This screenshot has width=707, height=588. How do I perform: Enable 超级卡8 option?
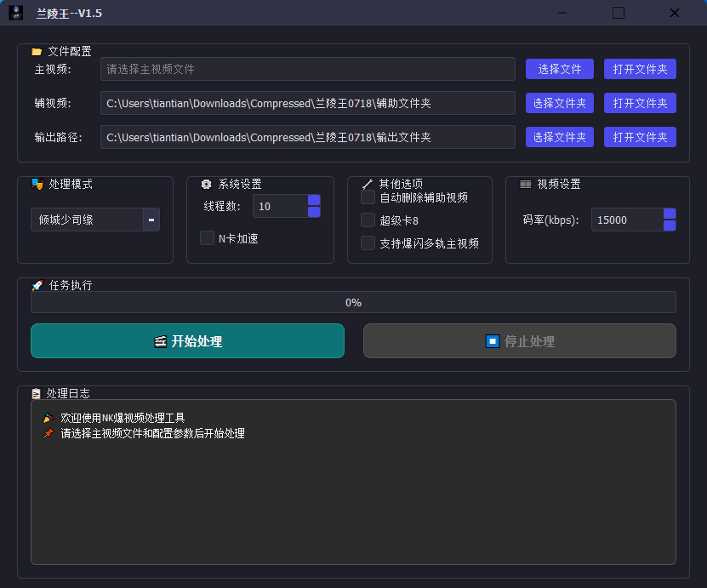(368, 220)
